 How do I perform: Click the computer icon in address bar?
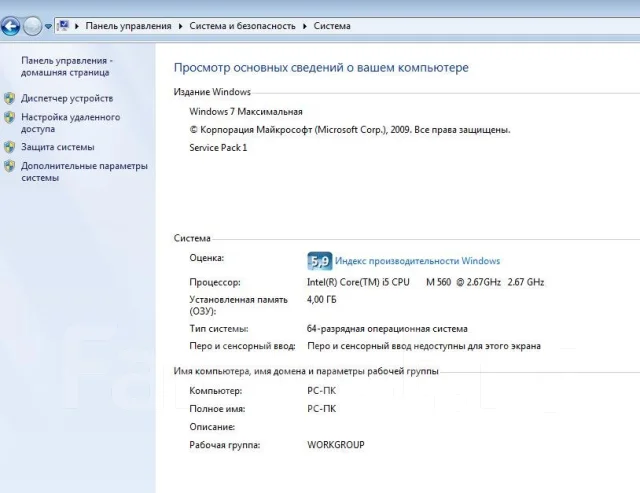tap(63, 26)
